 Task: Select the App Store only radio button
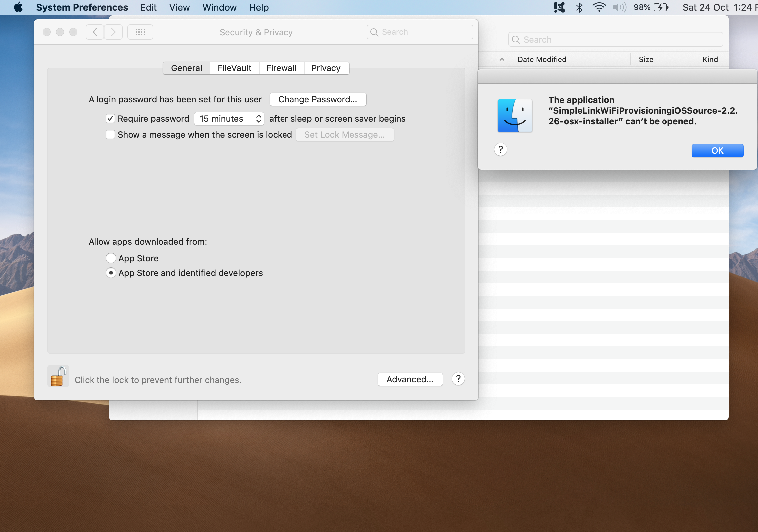(x=111, y=258)
